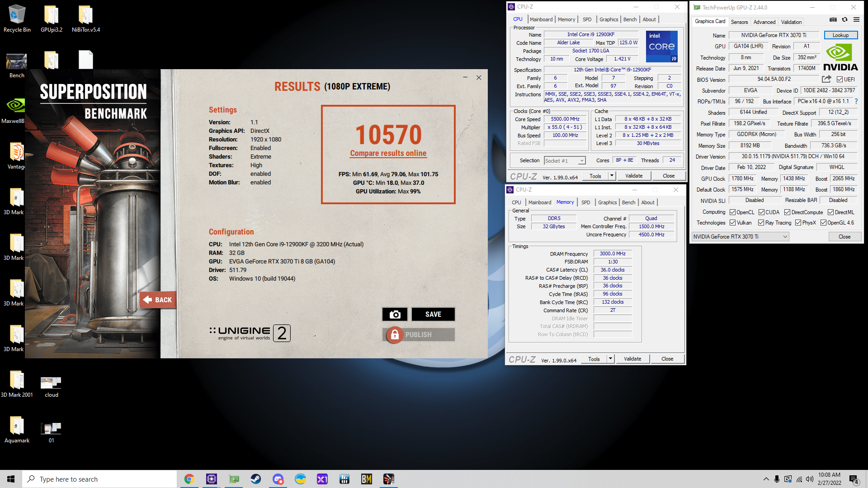The height and width of the screenshot is (488, 868).
Task: Select the Bench desktop icon
Action: (17, 65)
